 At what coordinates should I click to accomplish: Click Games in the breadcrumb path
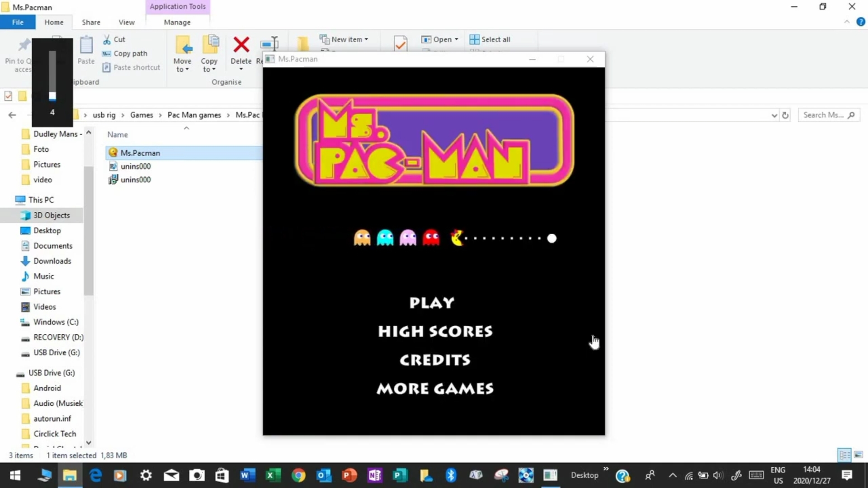coord(142,115)
